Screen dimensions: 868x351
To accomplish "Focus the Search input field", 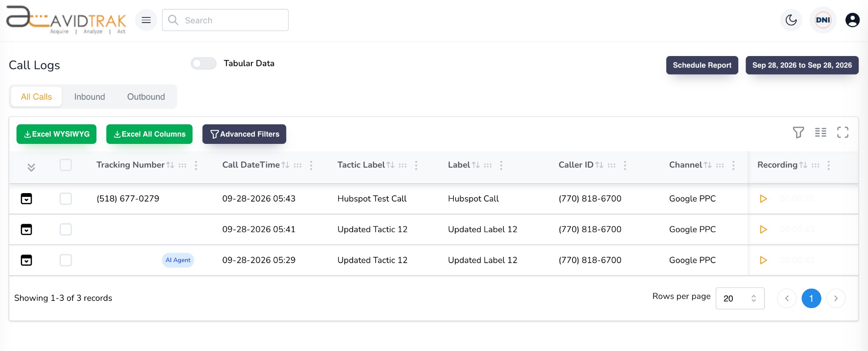I will tap(225, 20).
